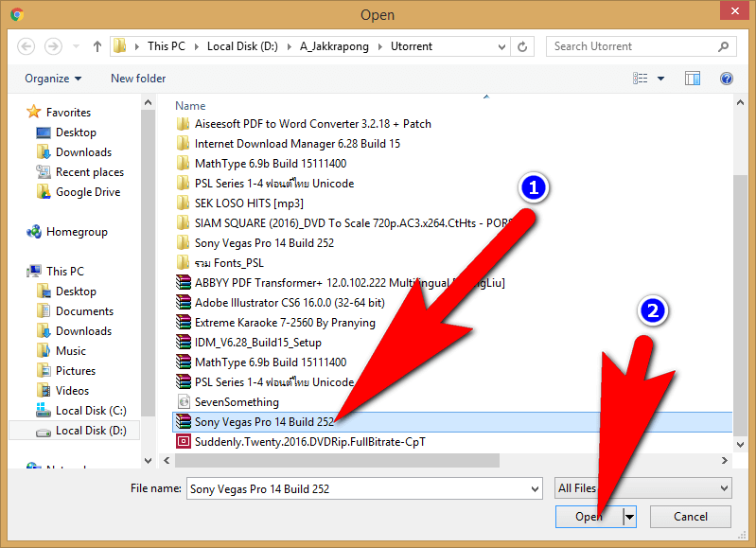Refresh the Utorrent folder view
The width and height of the screenshot is (756, 548).
[522, 46]
